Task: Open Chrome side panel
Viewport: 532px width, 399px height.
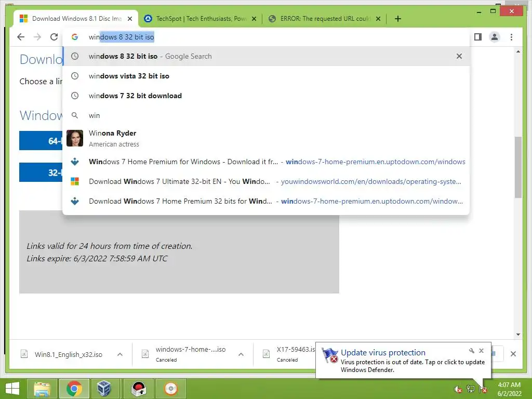Action: coord(478,37)
